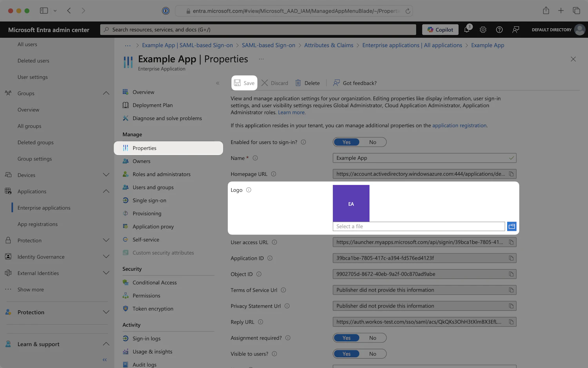
Task: Expand Identity Governance section
Action: tap(106, 257)
